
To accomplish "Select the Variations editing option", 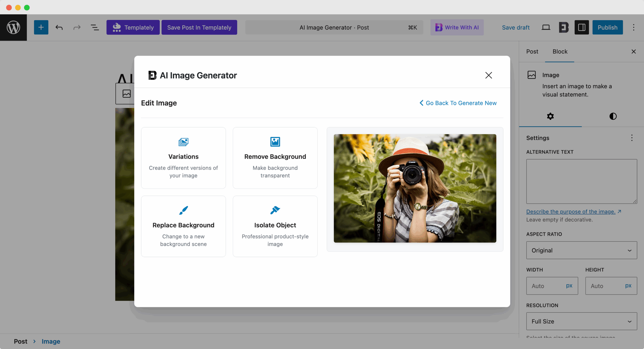I will pos(183,158).
